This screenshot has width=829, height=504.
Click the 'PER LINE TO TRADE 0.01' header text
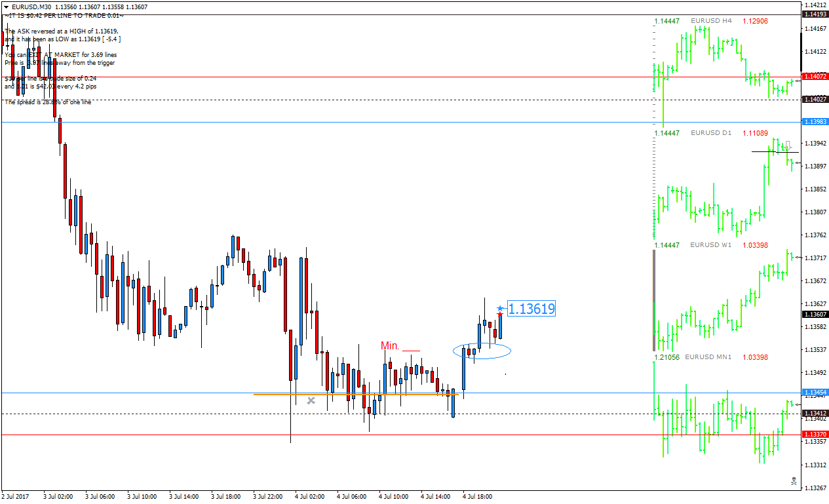65,15
